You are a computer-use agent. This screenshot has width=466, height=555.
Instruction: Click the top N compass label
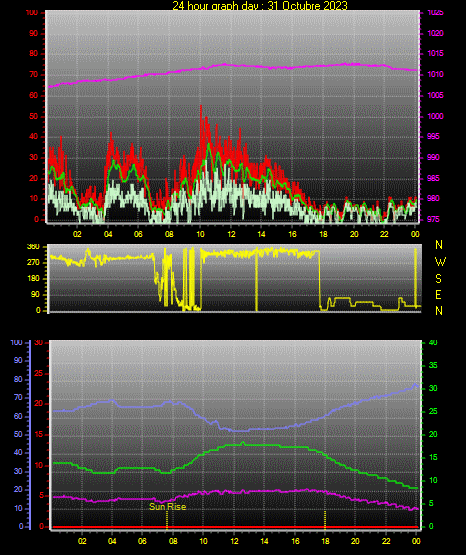[x=439, y=245]
